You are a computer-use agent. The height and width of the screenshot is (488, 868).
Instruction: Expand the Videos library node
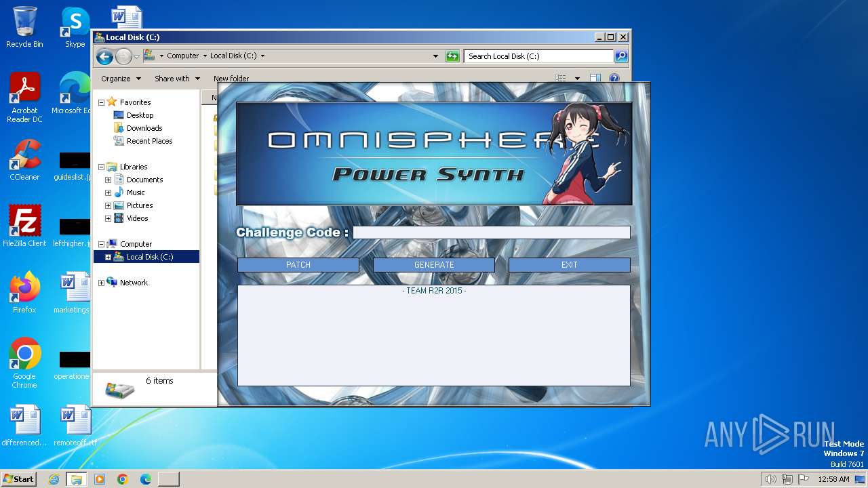[108, 218]
